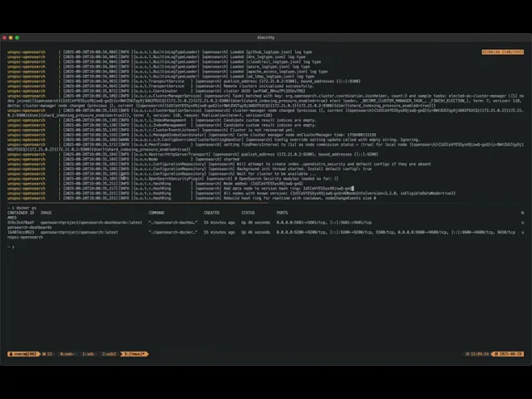The height and width of the screenshot is (399, 532).
Task: Click the yellow minimize window button
Action: click(x=11, y=37)
